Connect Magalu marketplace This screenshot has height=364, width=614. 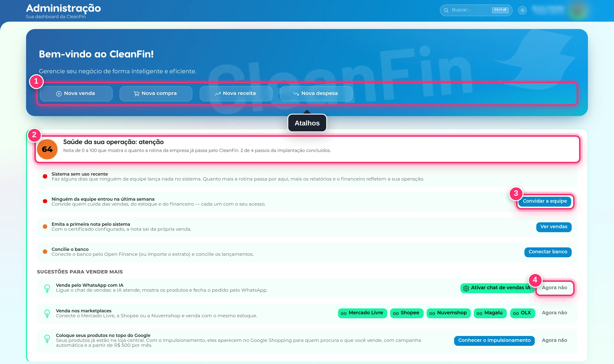click(x=490, y=313)
